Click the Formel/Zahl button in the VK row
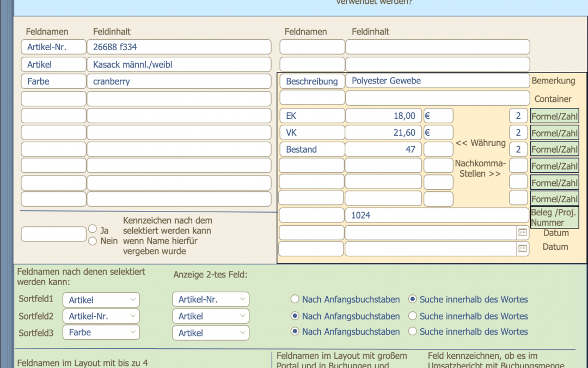Screen dimensions: 588x368 coord(555,132)
